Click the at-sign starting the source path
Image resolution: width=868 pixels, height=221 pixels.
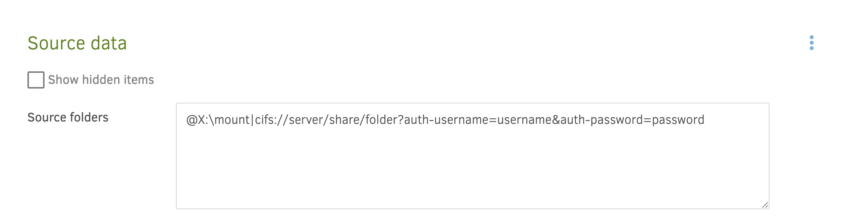point(192,120)
